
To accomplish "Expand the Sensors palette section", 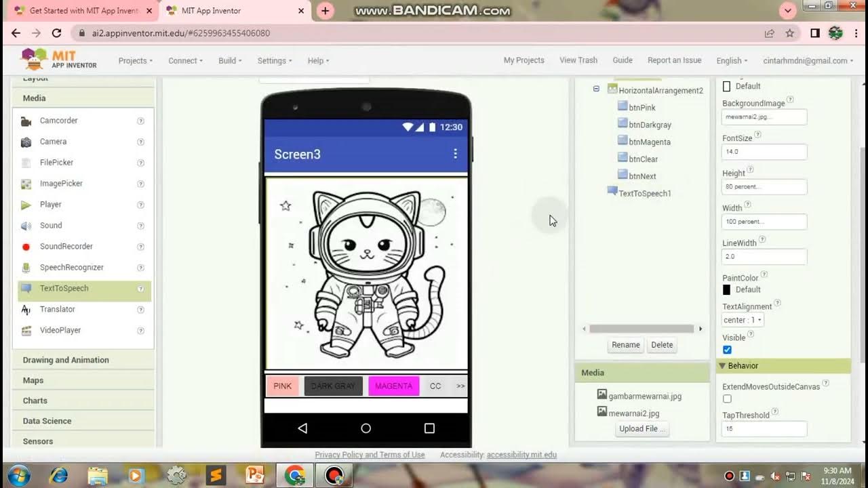I will pos(83,441).
